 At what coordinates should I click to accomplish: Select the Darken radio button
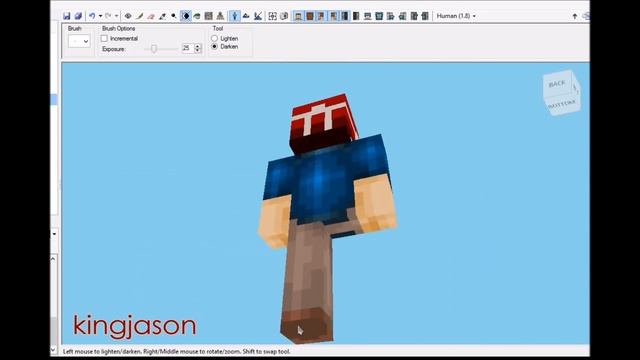point(214,47)
